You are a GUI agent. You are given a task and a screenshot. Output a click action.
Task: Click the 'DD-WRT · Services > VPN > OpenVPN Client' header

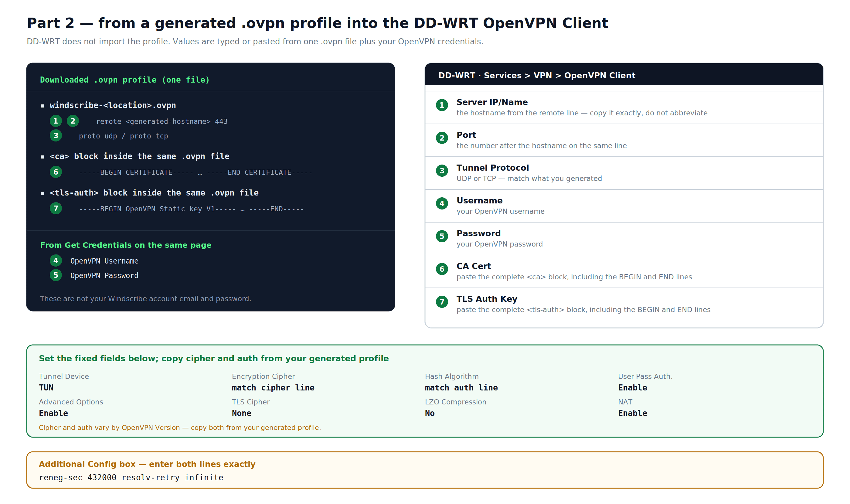[536, 75]
